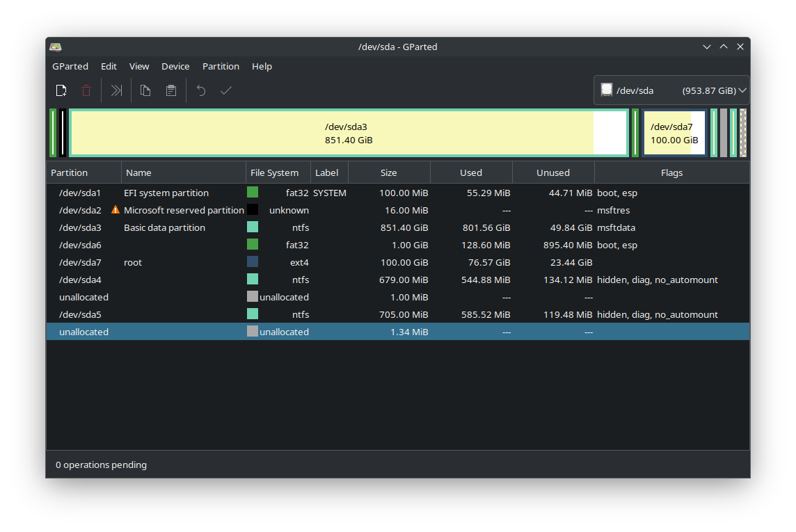Click the "root" name of /dev/sda7
Viewport: 796px width, 532px height.
133,263
